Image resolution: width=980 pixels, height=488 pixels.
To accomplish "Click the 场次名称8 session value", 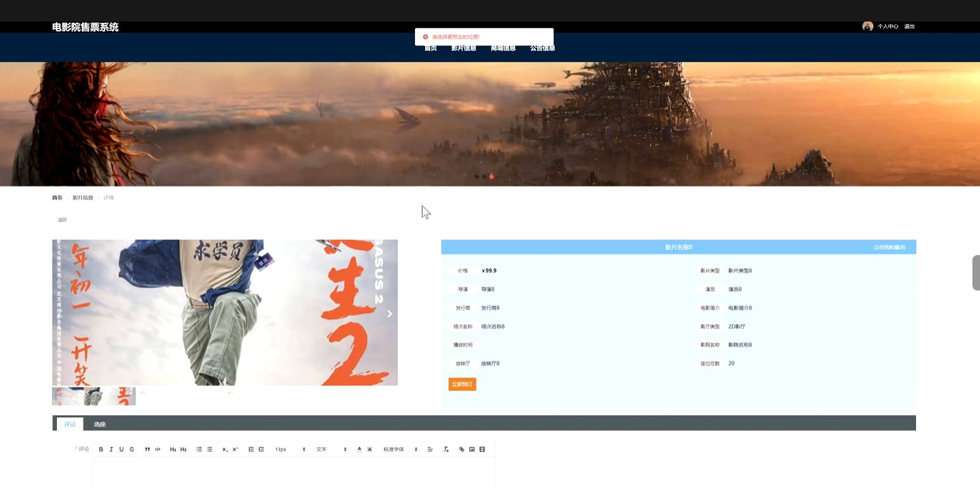I will [x=493, y=327].
